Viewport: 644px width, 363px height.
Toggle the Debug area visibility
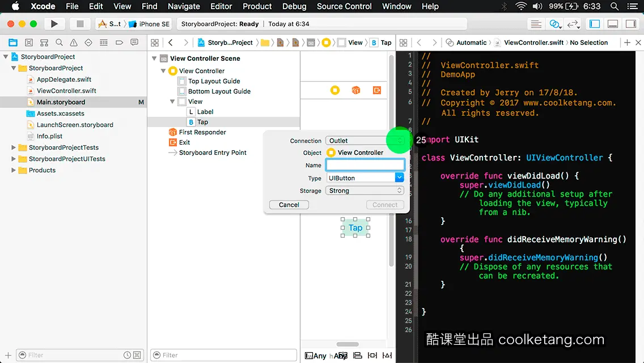[613, 24]
